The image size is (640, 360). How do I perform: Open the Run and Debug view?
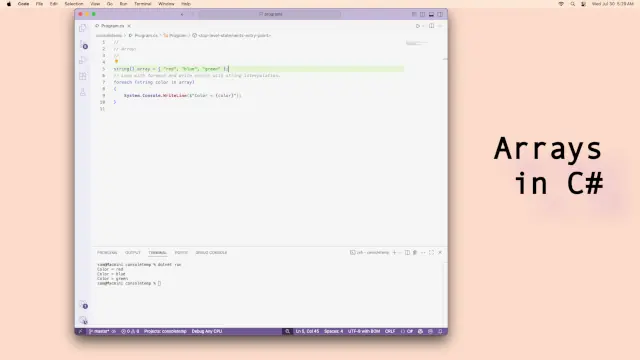83,60
